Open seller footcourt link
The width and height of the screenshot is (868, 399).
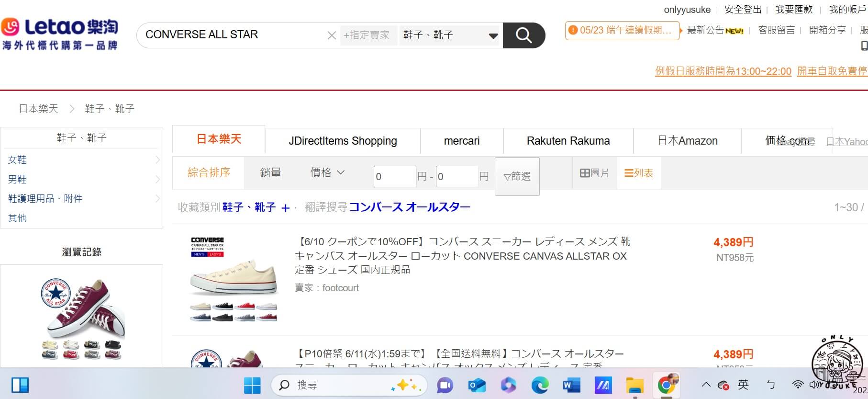point(340,288)
